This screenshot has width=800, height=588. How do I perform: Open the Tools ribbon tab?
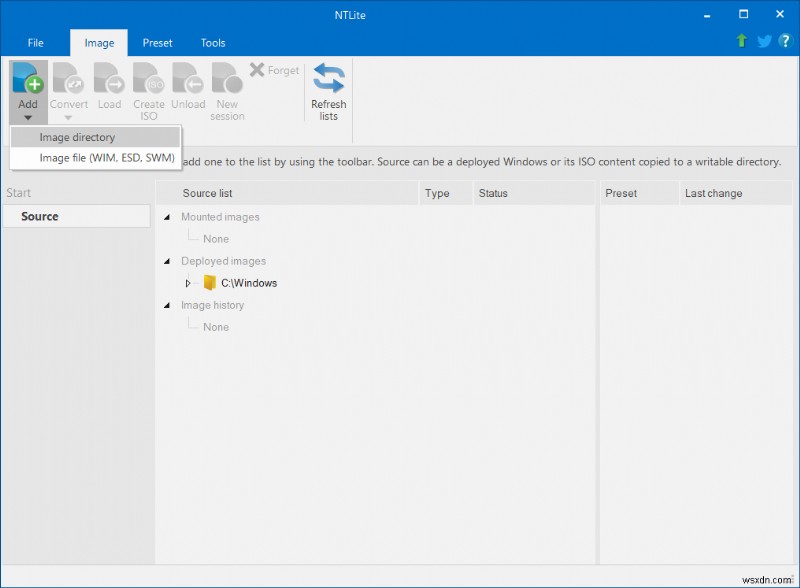(212, 42)
